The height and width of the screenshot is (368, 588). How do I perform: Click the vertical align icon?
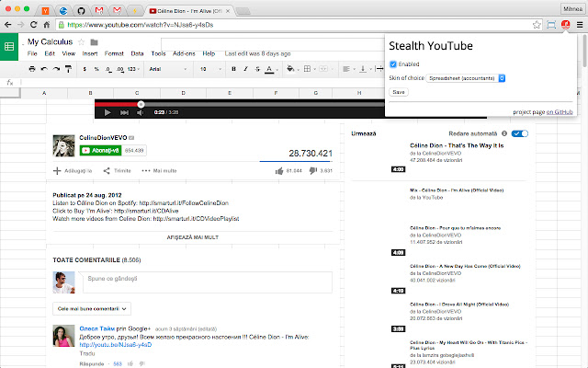pyautogui.click(x=363, y=69)
